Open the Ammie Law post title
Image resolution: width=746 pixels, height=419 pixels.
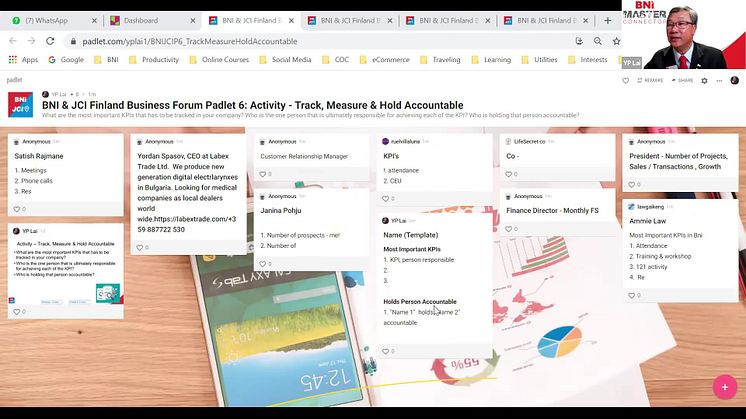[648, 221]
